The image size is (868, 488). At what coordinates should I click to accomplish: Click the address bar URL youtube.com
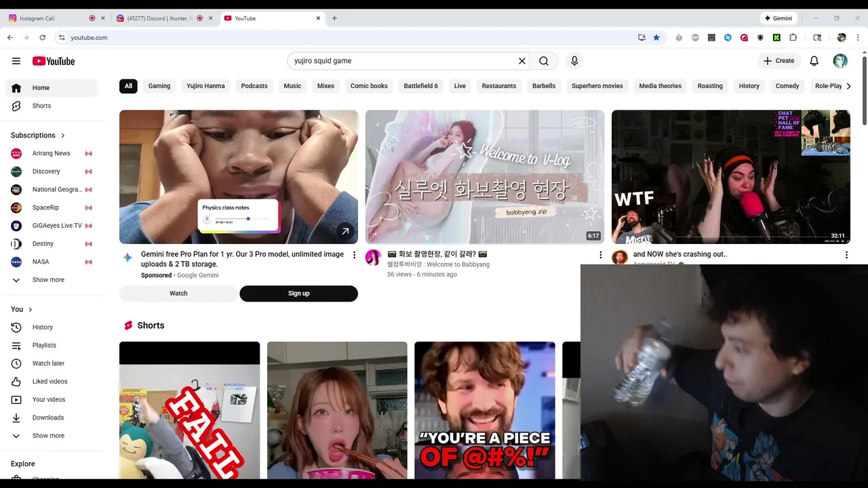pos(89,37)
